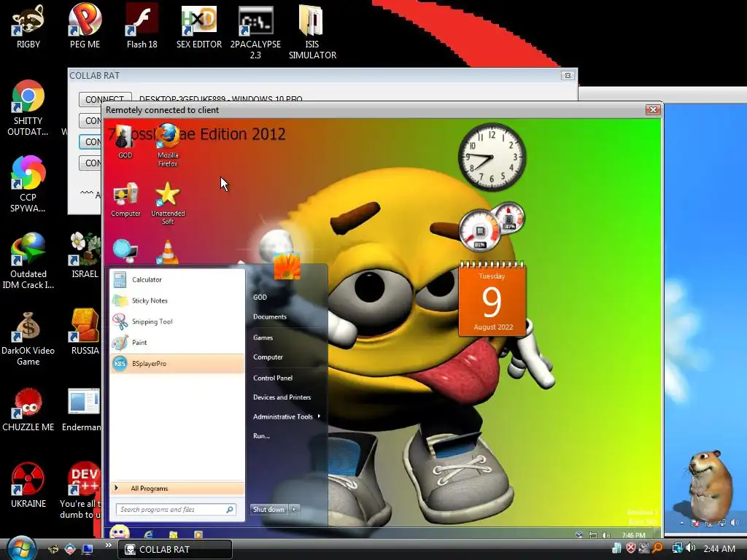747x560 pixels.
Task: Open Games in the Start menu
Action: (263, 337)
